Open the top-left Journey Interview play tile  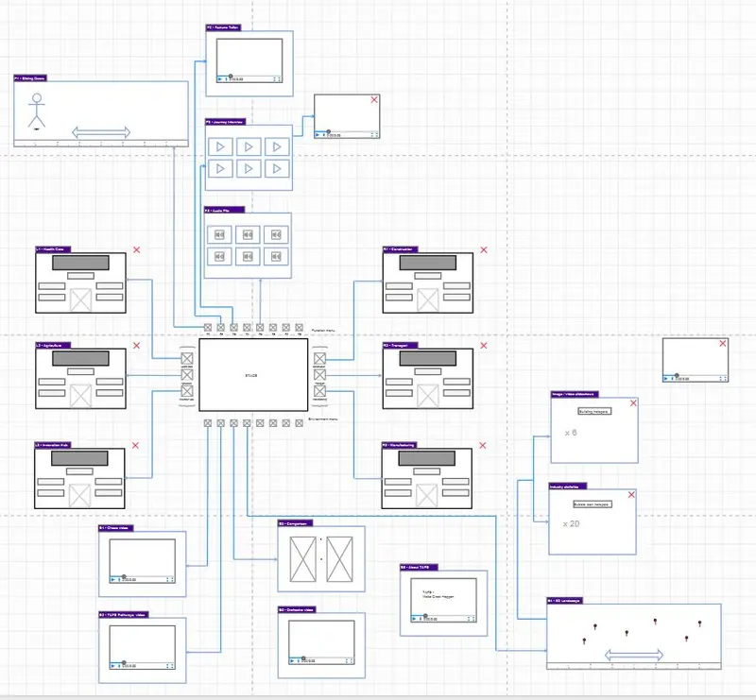pyautogui.click(x=220, y=146)
